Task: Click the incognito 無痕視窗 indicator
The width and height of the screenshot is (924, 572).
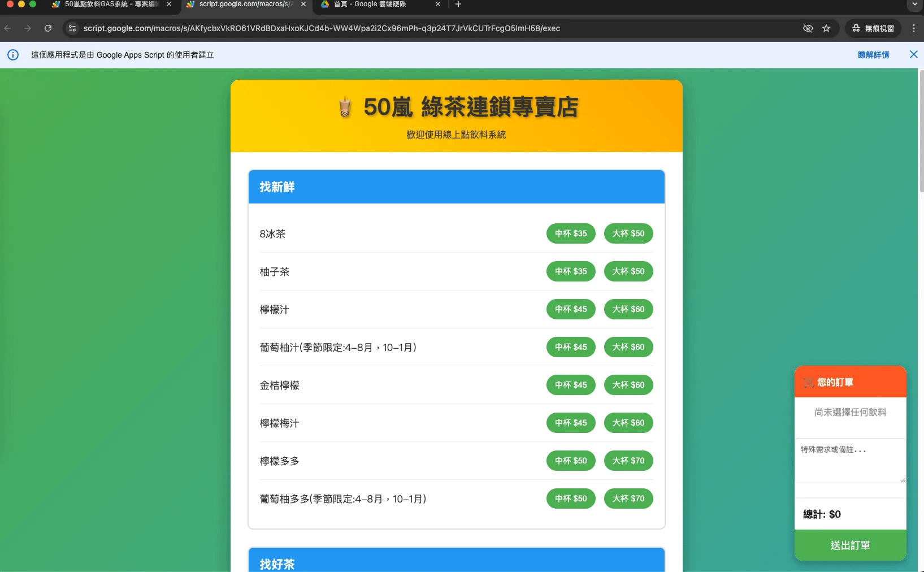Action: pyautogui.click(x=873, y=28)
